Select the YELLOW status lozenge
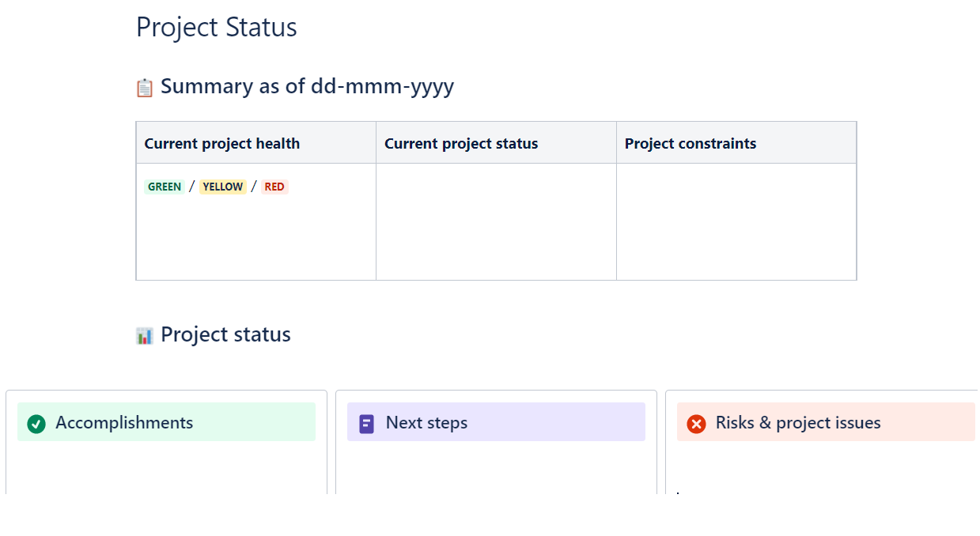The width and height of the screenshot is (980, 536). pos(222,187)
